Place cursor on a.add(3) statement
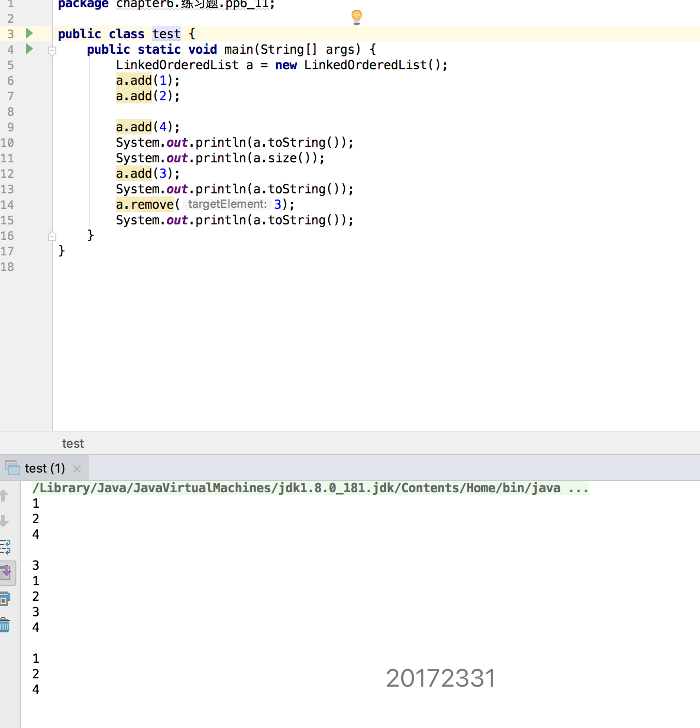Viewport: 700px width, 728px height. pyautogui.click(x=148, y=174)
